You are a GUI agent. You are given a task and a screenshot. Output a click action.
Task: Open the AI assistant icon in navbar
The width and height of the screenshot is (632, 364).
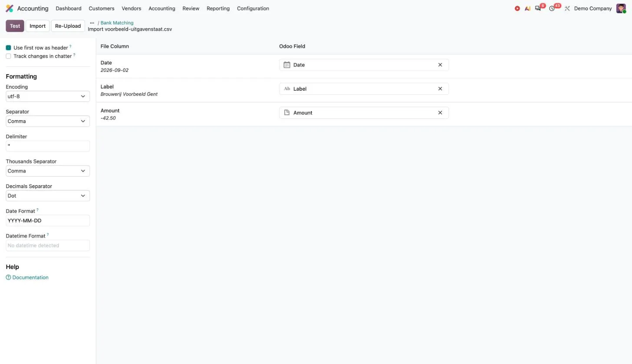pyautogui.click(x=527, y=8)
